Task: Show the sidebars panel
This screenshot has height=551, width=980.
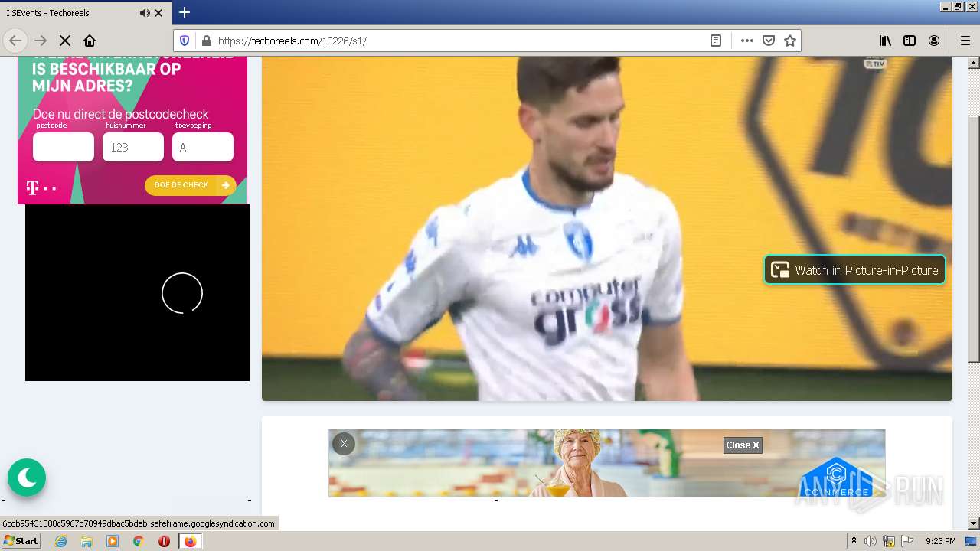Action: click(x=910, y=41)
